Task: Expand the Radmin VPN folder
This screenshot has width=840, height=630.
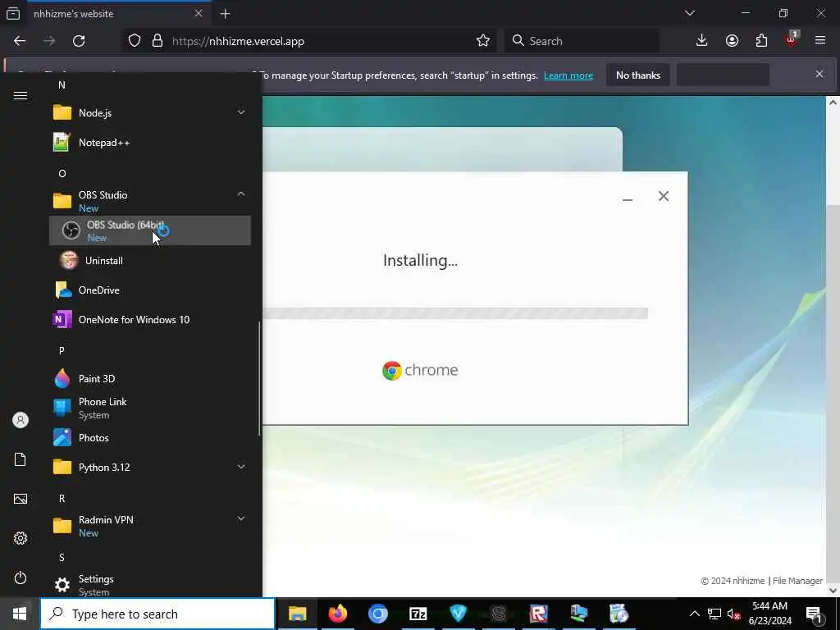Action: coord(149,526)
